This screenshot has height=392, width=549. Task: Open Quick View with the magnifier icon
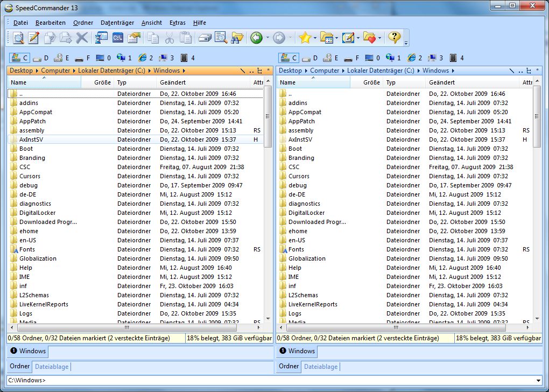point(18,38)
